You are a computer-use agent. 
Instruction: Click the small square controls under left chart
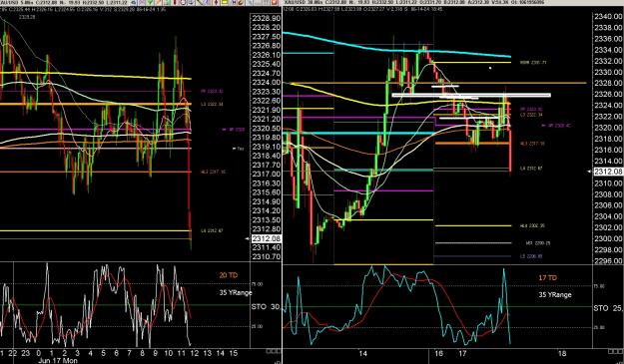[274, 351]
